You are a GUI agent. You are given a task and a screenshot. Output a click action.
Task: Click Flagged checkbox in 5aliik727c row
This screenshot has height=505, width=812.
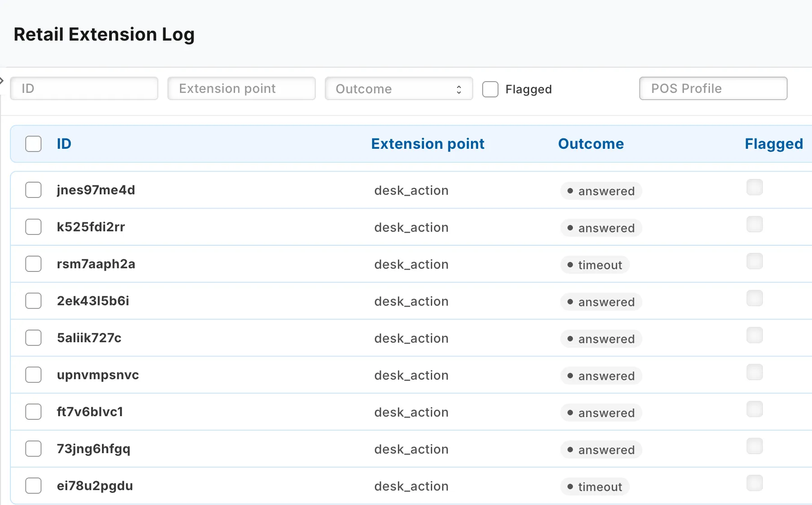755,335
